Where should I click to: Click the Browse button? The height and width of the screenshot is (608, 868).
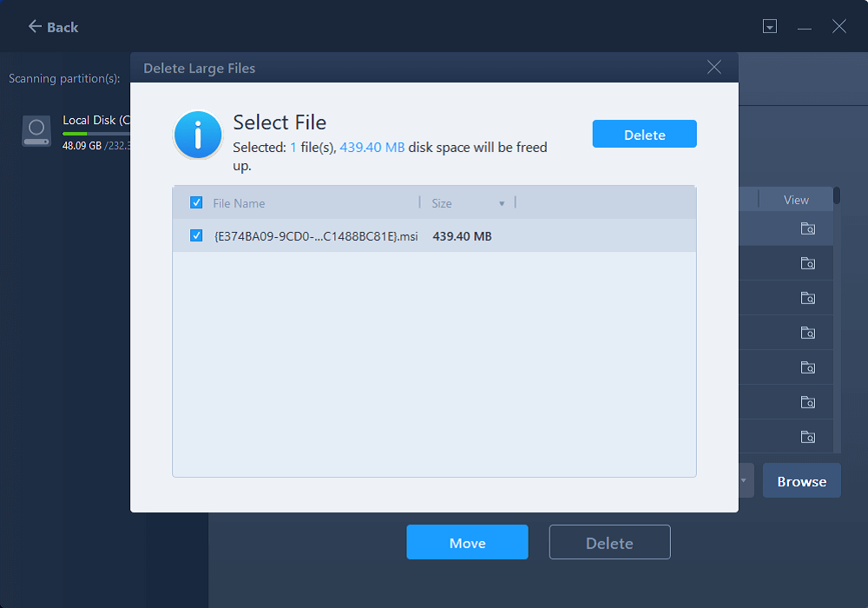(801, 480)
